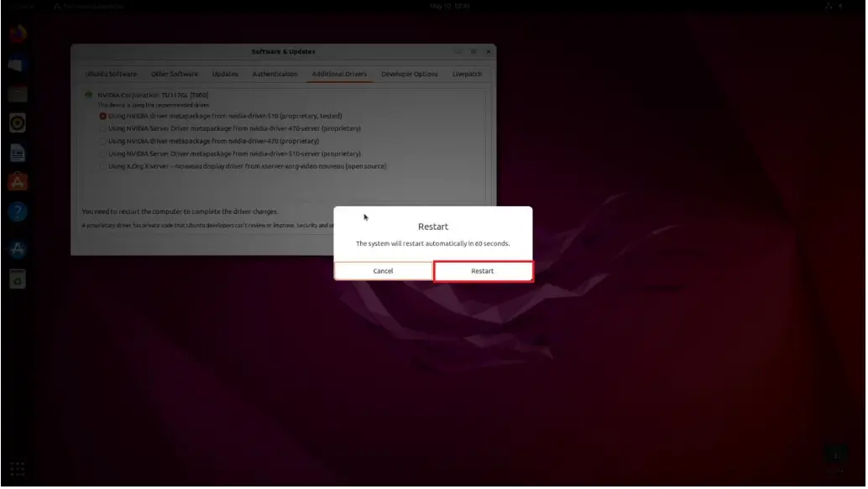Open the clock in the top bar

450,6
